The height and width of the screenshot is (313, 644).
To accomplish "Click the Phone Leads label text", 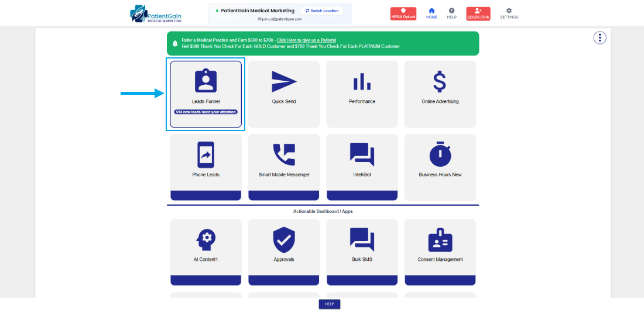I will tap(205, 174).
